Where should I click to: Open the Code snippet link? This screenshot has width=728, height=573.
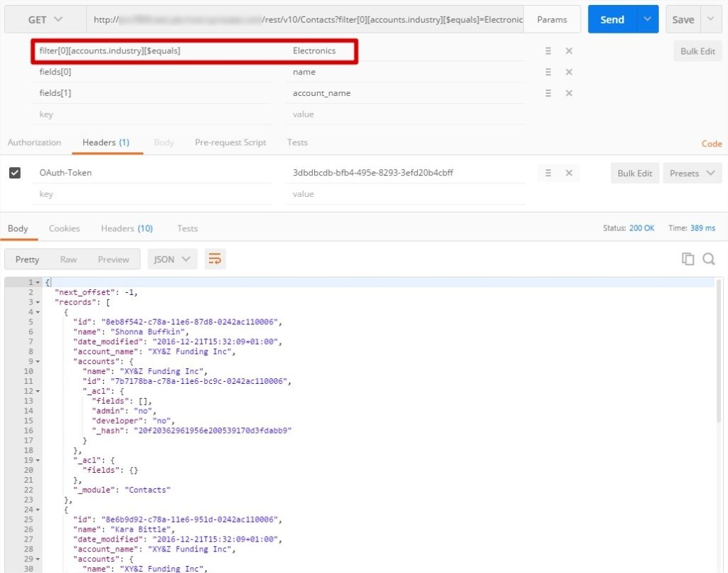point(711,144)
